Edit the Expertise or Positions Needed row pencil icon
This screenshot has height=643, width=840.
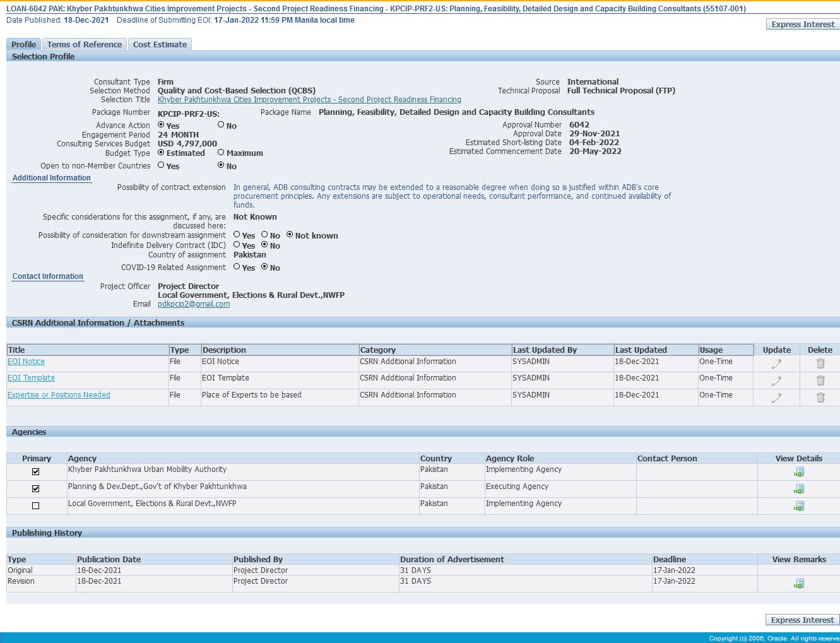click(776, 398)
